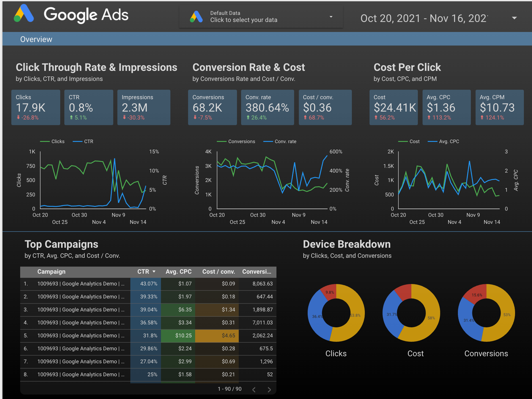Click the 36.58% CTR cell

click(146, 323)
